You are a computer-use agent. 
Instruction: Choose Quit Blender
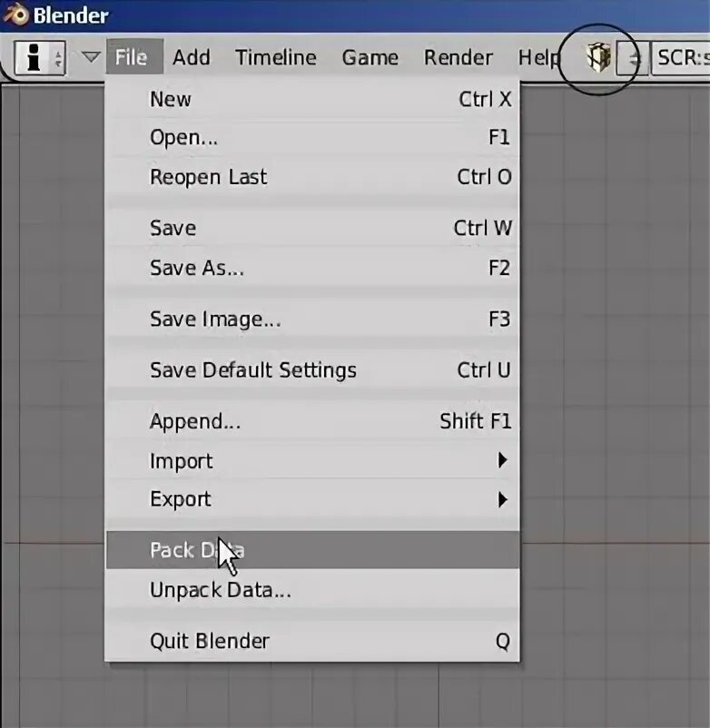point(312,641)
